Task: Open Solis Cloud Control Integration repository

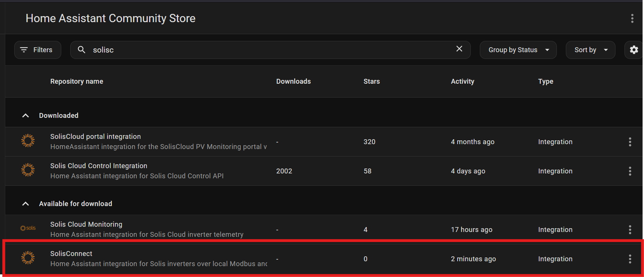Action: pos(99,166)
